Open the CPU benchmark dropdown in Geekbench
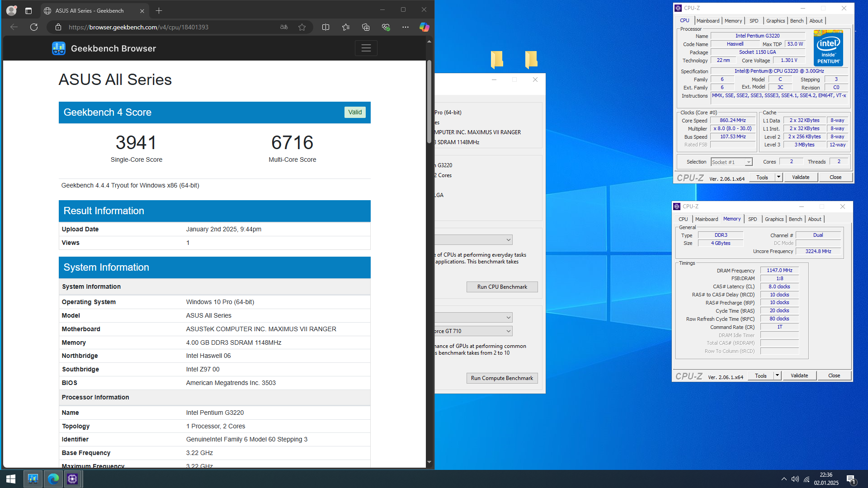The width and height of the screenshot is (868, 488). [x=474, y=240]
